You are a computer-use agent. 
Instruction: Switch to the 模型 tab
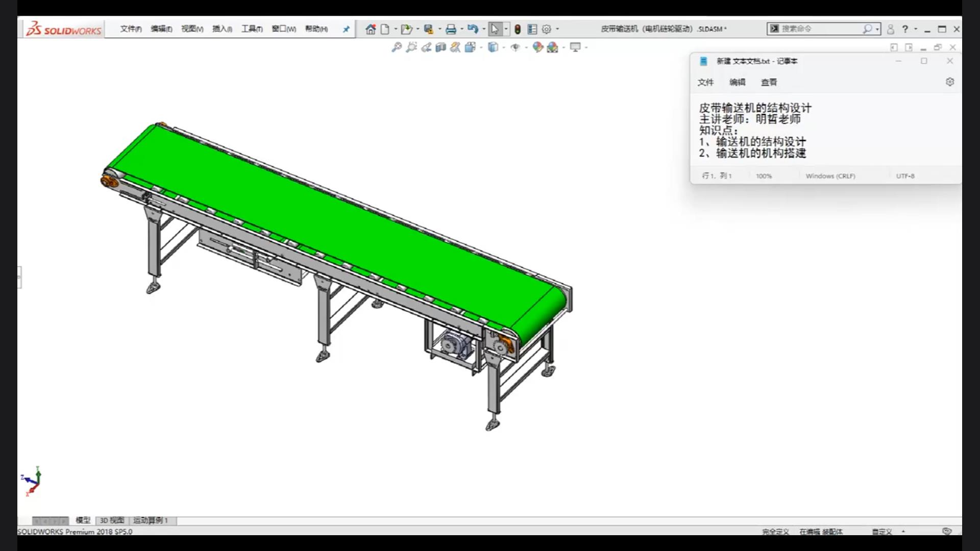coord(83,520)
